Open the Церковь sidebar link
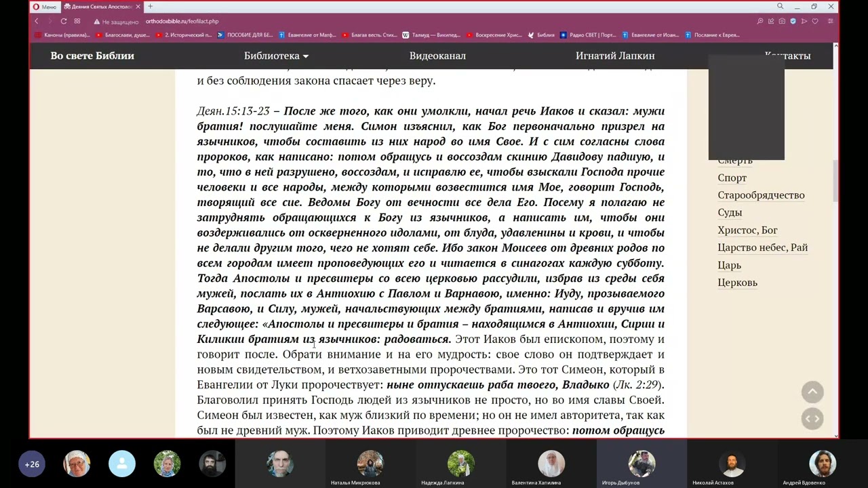The height and width of the screenshot is (488, 868). [x=737, y=283]
